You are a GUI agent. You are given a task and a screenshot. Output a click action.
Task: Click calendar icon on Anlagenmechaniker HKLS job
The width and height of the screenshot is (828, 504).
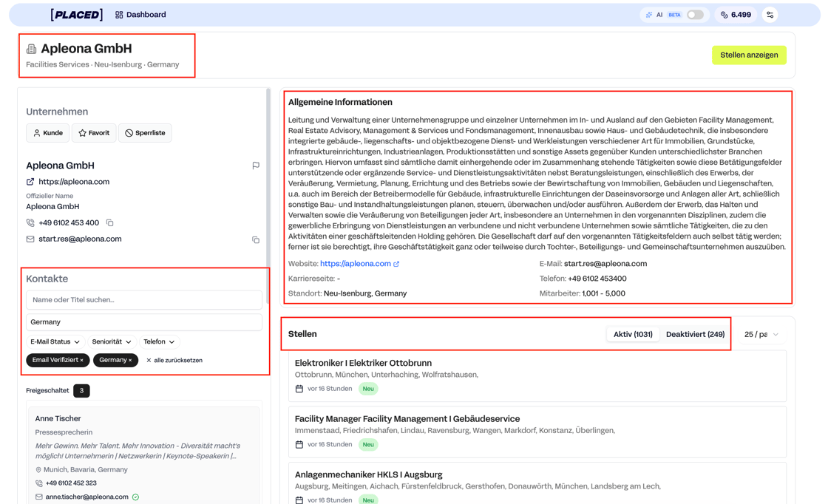click(x=299, y=500)
